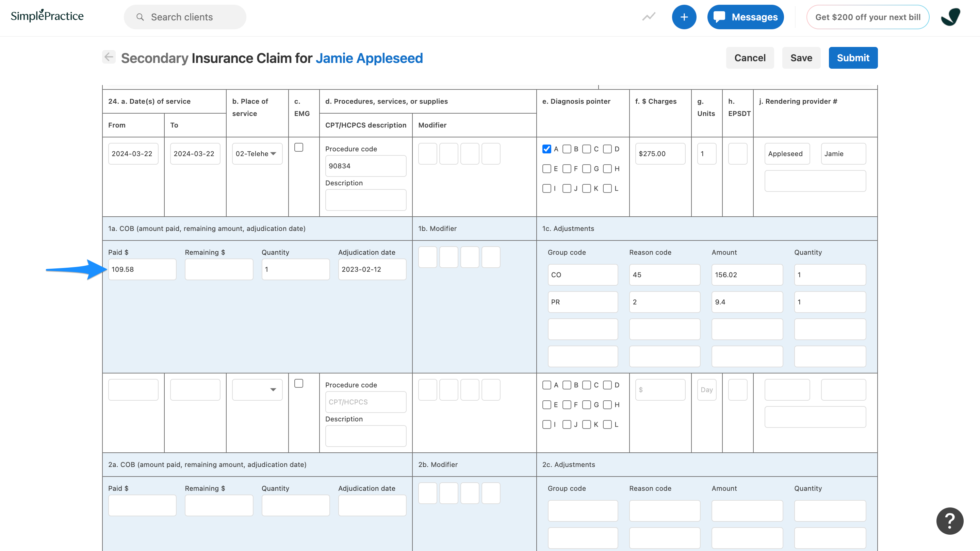Check diagnosis pointer G in first row
This screenshot has height=551, width=980.
pos(587,168)
